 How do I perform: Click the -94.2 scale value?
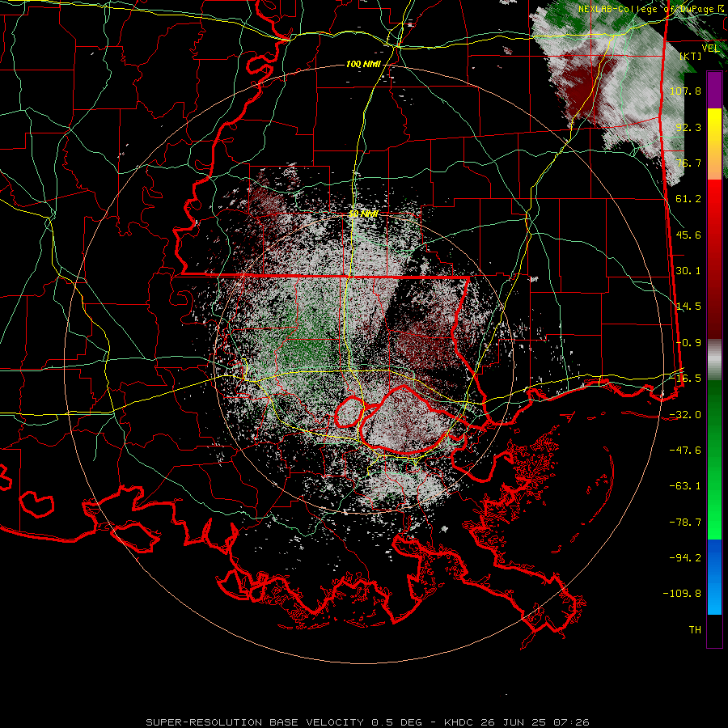pyautogui.click(x=685, y=557)
